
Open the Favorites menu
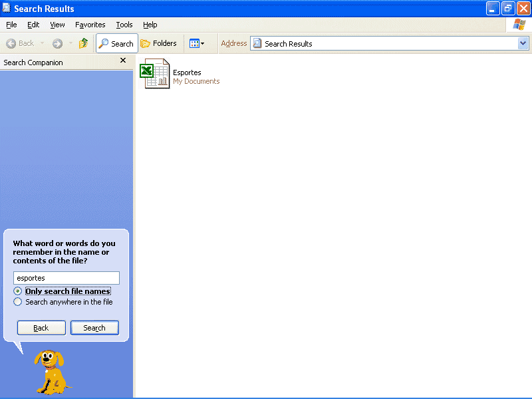[90, 25]
